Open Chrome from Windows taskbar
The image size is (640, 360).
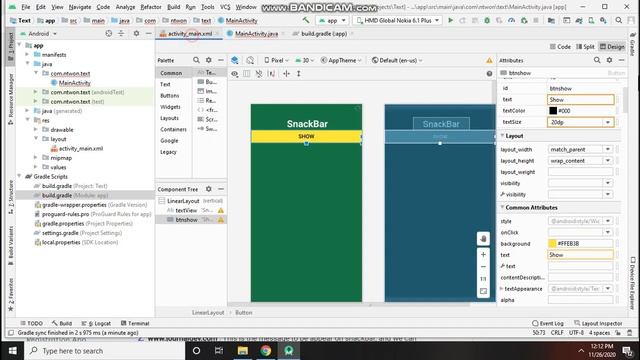266,351
